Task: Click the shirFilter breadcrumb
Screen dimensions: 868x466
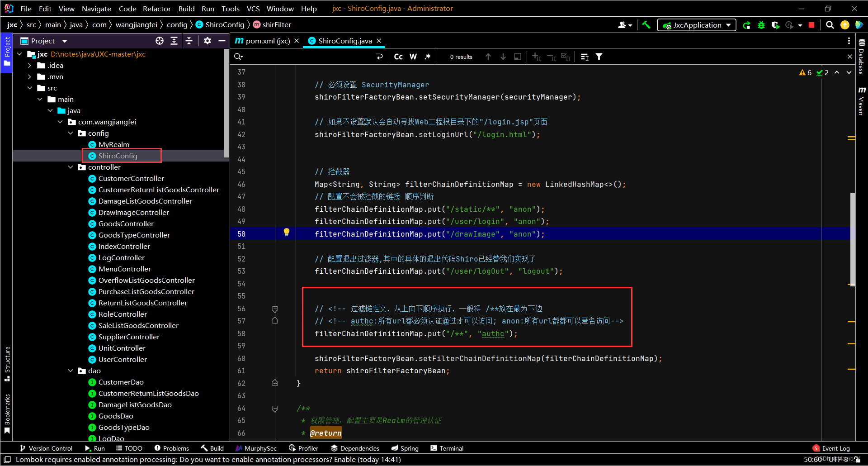Action: pyautogui.click(x=272, y=24)
